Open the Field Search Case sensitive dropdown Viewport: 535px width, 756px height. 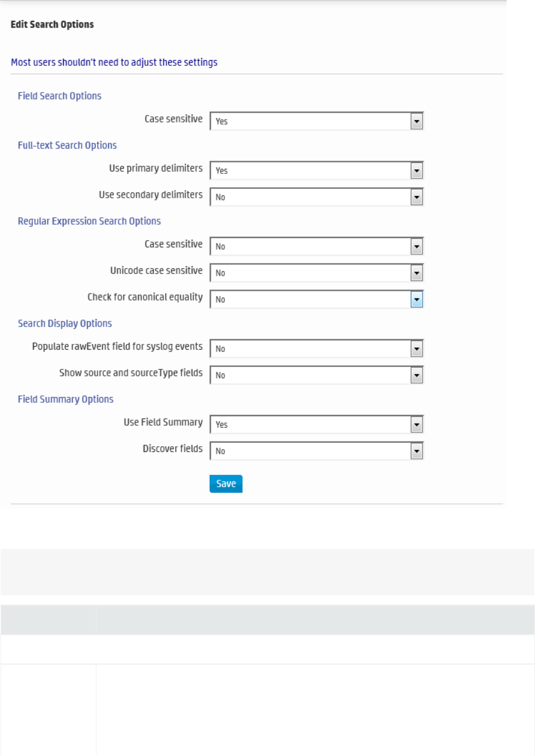317,121
